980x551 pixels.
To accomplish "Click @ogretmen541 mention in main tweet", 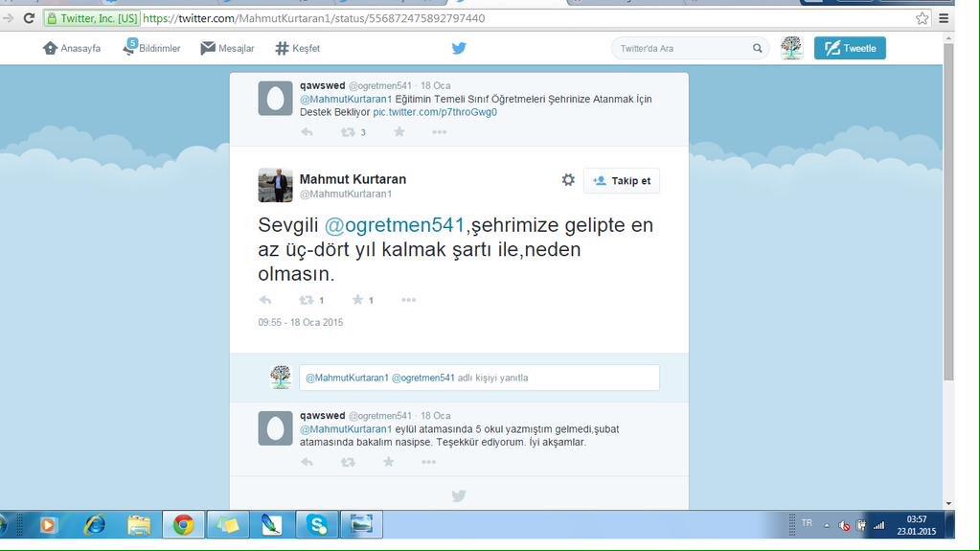I will point(395,224).
